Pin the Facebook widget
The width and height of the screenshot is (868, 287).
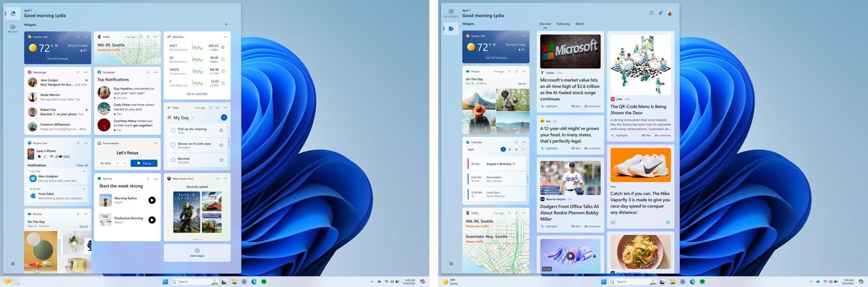[148, 72]
